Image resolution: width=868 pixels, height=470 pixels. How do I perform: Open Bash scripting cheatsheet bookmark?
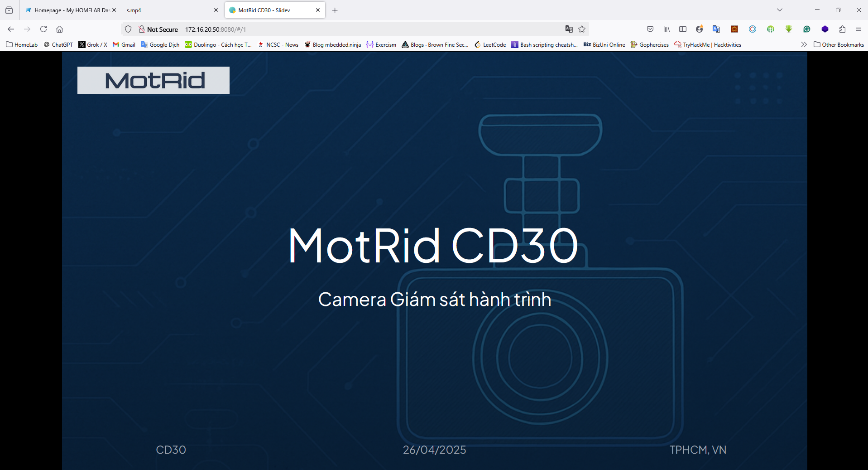pos(545,44)
